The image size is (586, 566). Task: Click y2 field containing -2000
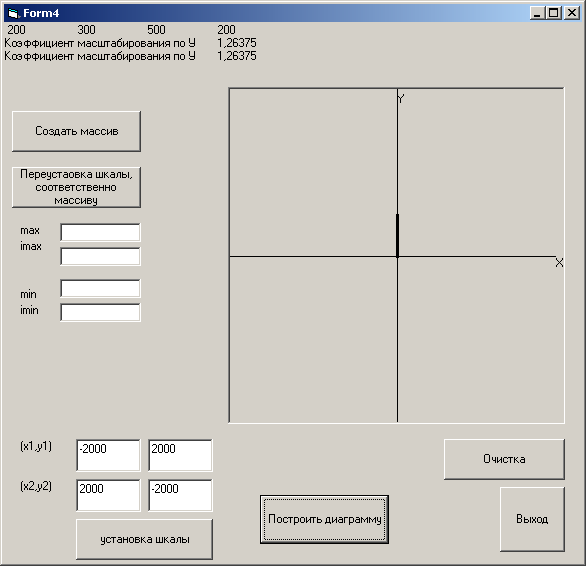pos(180,495)
